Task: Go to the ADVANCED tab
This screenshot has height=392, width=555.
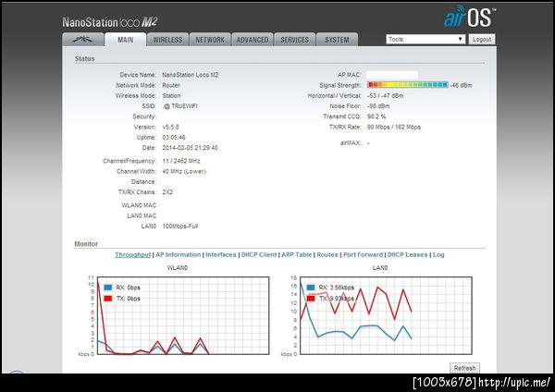Action: pos(252,40)
